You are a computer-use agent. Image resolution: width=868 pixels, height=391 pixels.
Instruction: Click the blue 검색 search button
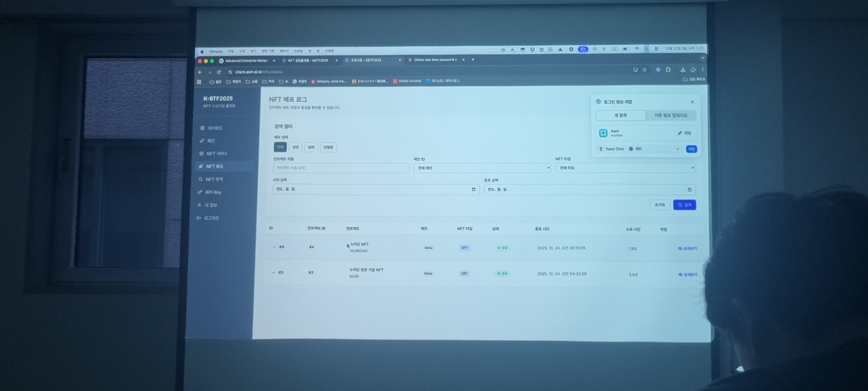[x=684, y=205]
